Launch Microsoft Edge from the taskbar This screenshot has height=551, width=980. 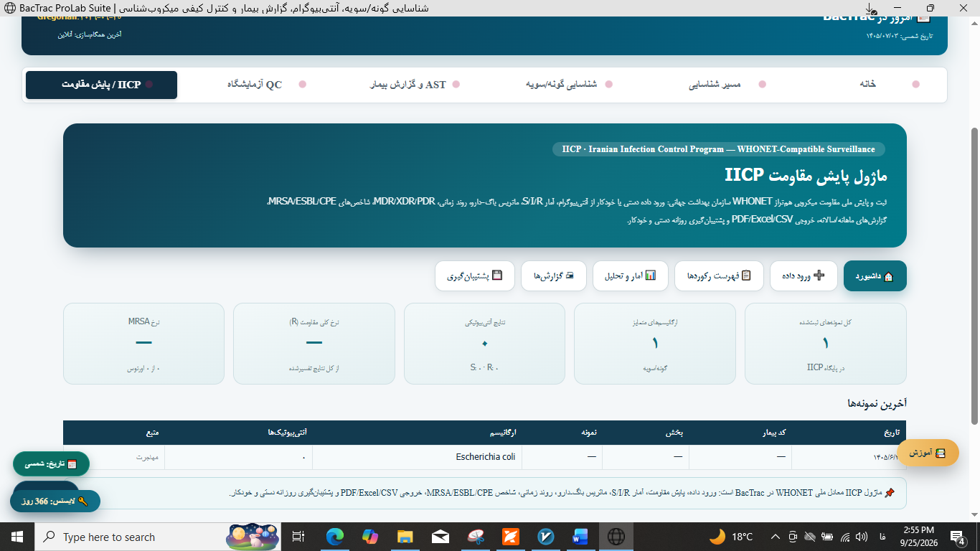tap(335, 537)
